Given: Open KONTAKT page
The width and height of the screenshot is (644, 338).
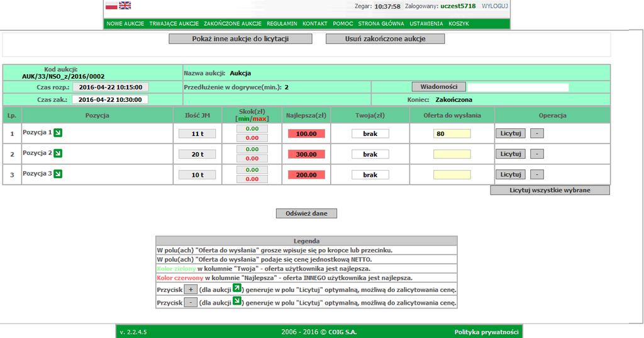Looking at the screenshot, I should click(315, 24).
